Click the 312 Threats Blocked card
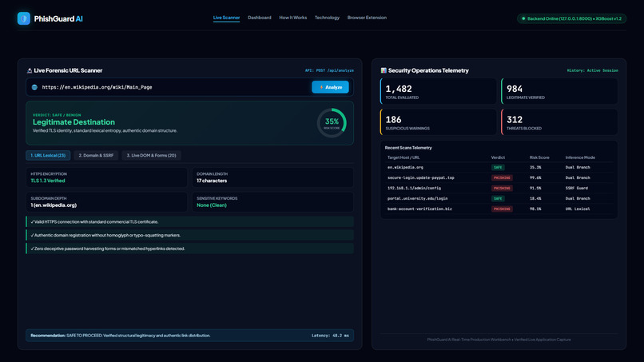Image resolution: width=644 pixels, height=362 pixels. click(x=559, y=122)
